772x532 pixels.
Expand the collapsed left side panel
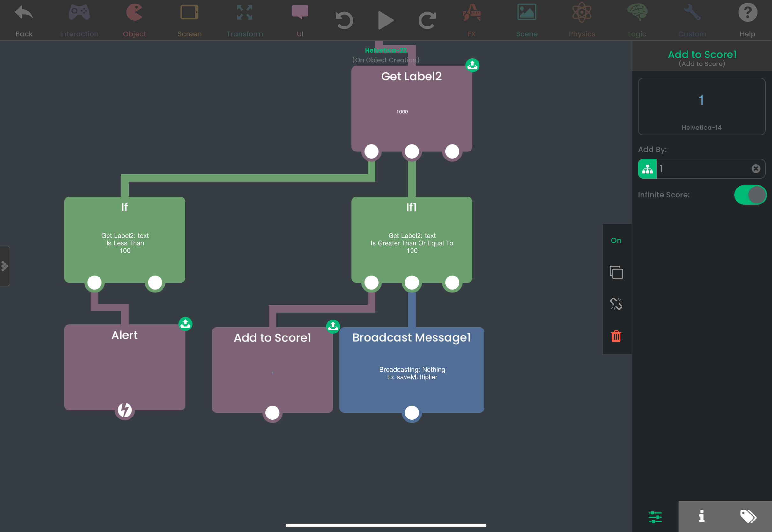5,266
